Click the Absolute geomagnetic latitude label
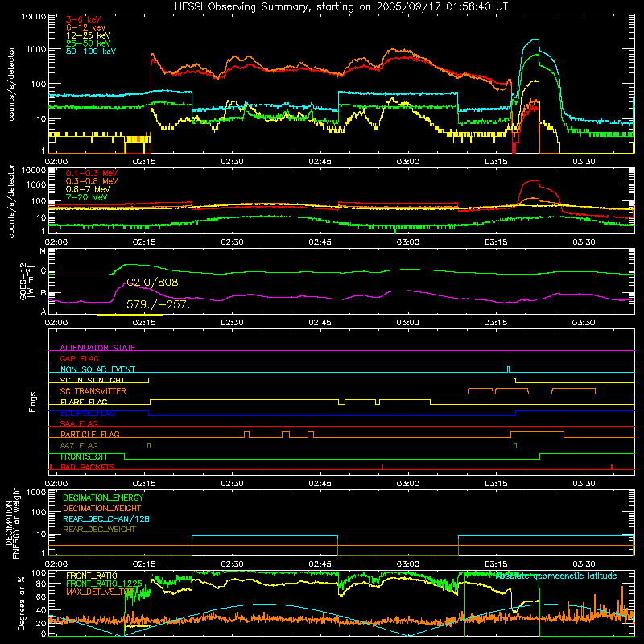 556,576
